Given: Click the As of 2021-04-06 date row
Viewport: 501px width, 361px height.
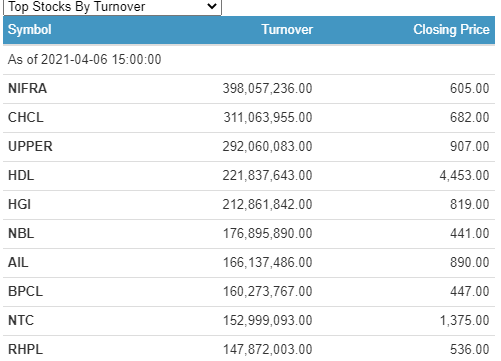Looking at the screenshot, I should pyautogui.click(x=249, y=60).
